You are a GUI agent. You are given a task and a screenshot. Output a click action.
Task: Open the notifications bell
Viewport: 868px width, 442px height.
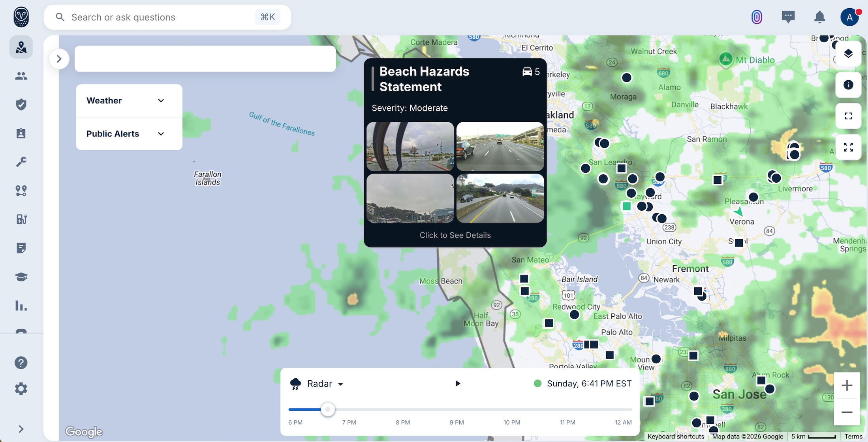pyautogui.click(x=819, y=17)
